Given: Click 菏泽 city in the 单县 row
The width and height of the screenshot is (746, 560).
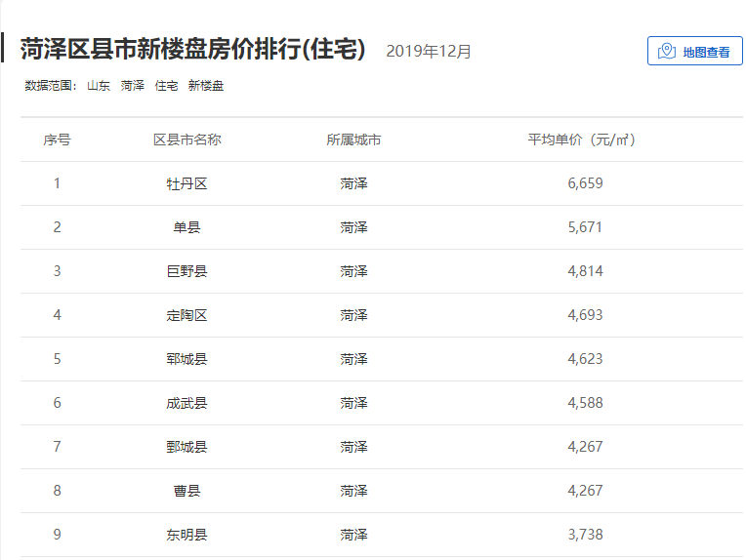Looking at the screenshot, I should 353,227.
